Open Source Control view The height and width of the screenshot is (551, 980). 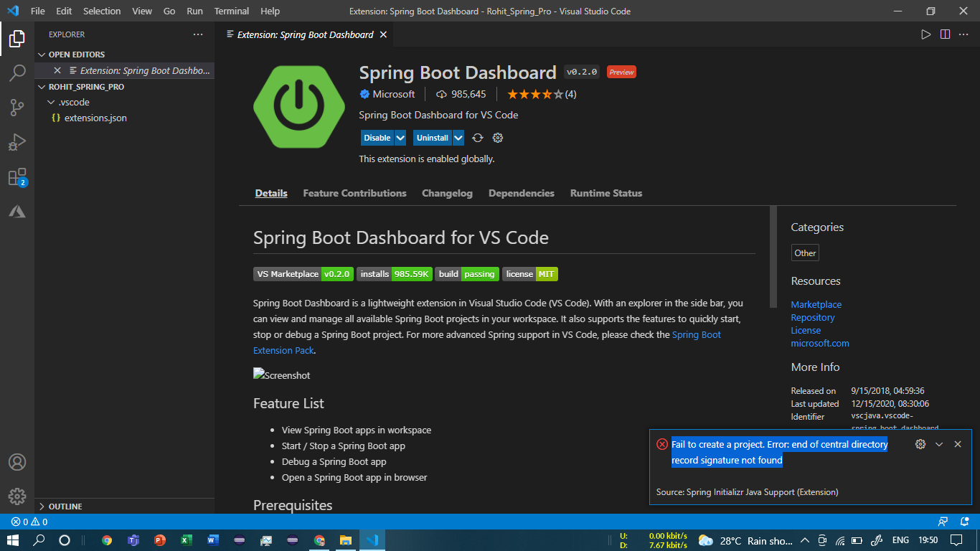click(x=17, y=108)
